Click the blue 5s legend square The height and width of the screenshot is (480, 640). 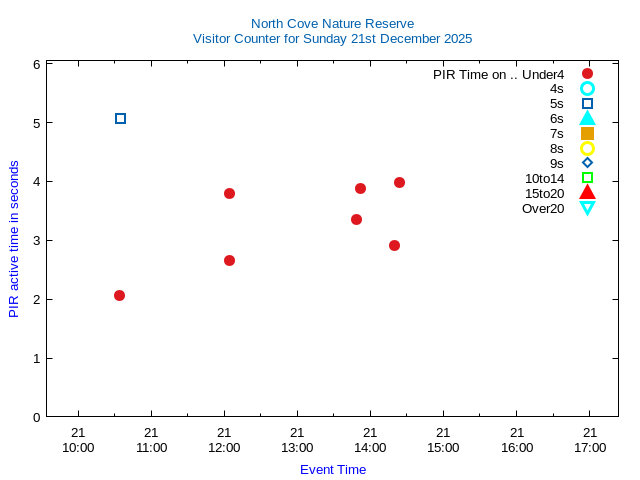(x=587, y=104)
